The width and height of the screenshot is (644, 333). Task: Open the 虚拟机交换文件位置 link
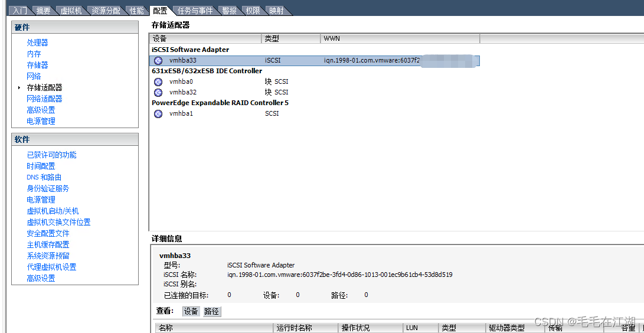click(x=58, y=222)
